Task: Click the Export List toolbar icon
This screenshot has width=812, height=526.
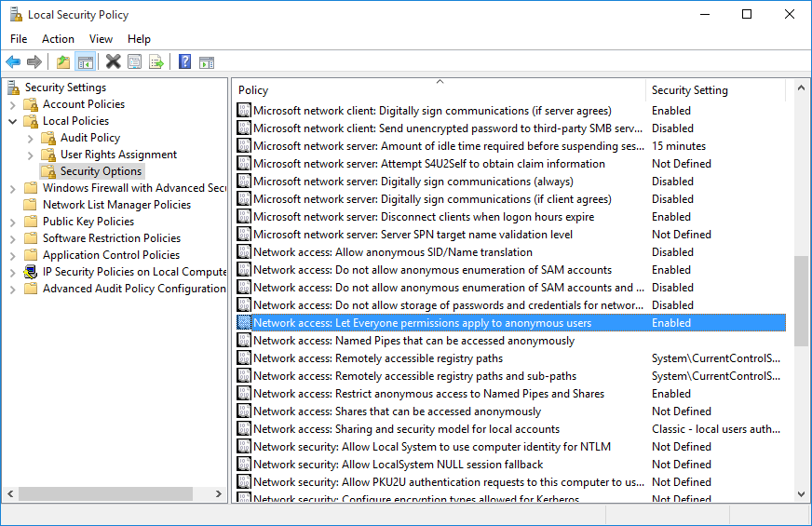Action: click(x=156, y=62)
